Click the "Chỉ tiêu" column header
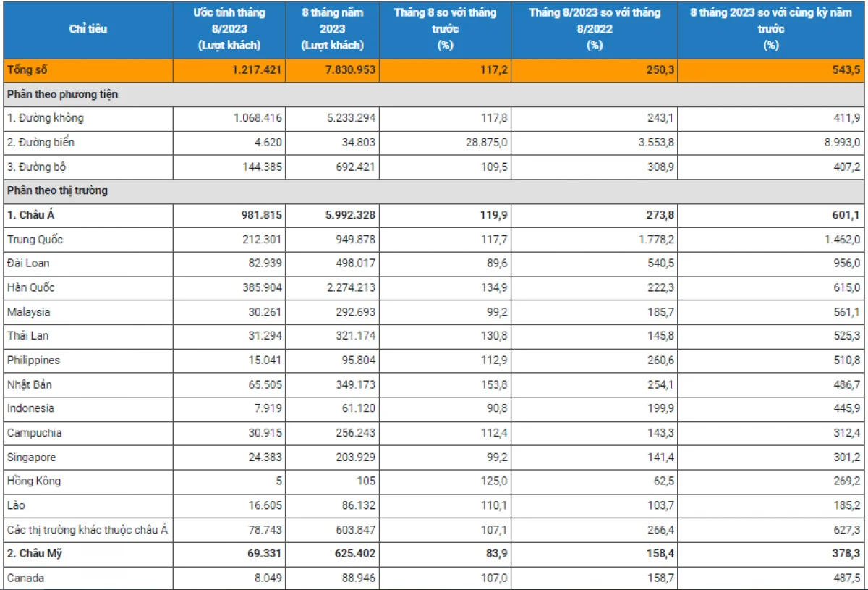 tap(88, 29)
